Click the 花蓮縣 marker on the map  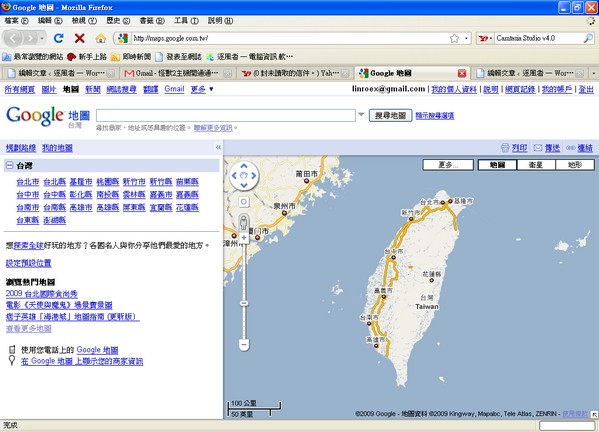coord(431,280)
